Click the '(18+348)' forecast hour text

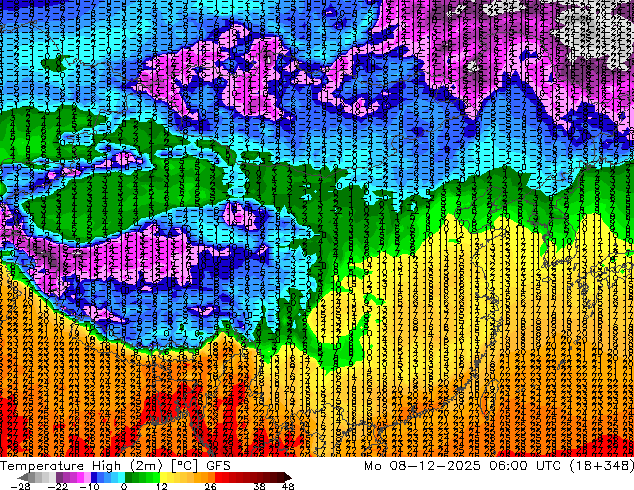[601, 466]
